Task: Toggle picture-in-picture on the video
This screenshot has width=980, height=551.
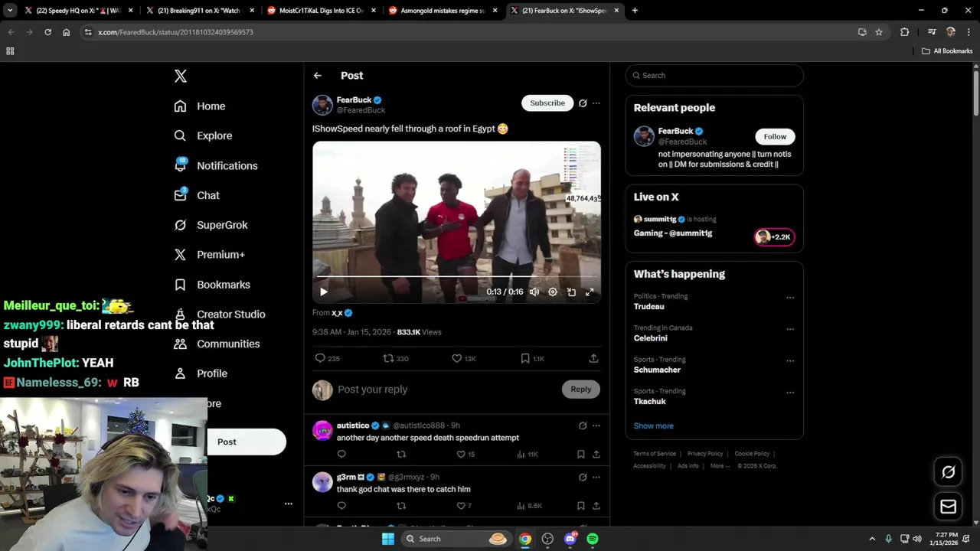Action: 571,292
